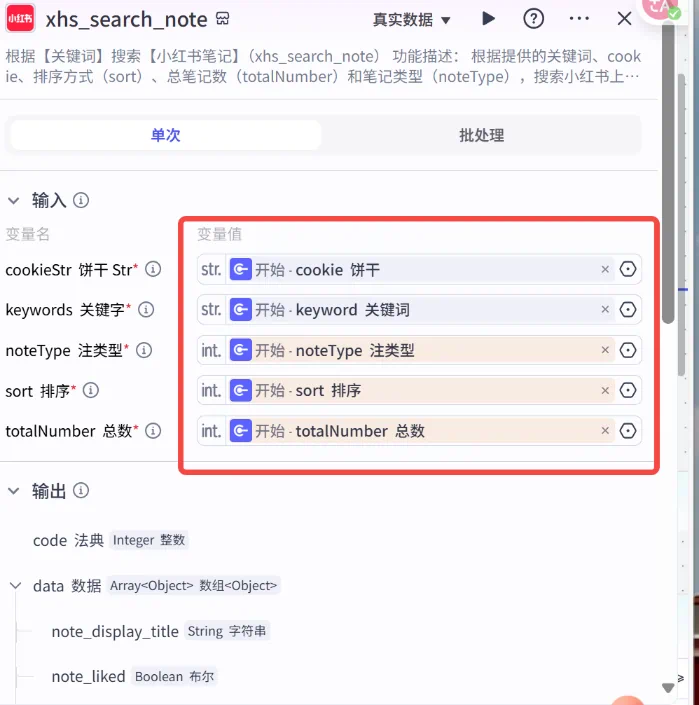This screenshot has height=705, width=699.
Task: Close the xhs_search_note panel
Action: [624, 19]
